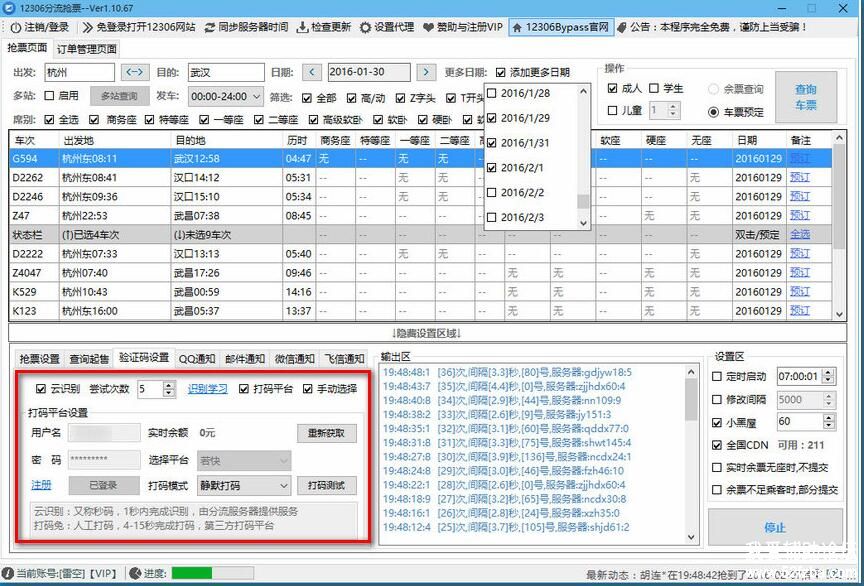This screenshot has width=864, height=586.
Task: Select the 车票预定 radio button
Action: 713,112
